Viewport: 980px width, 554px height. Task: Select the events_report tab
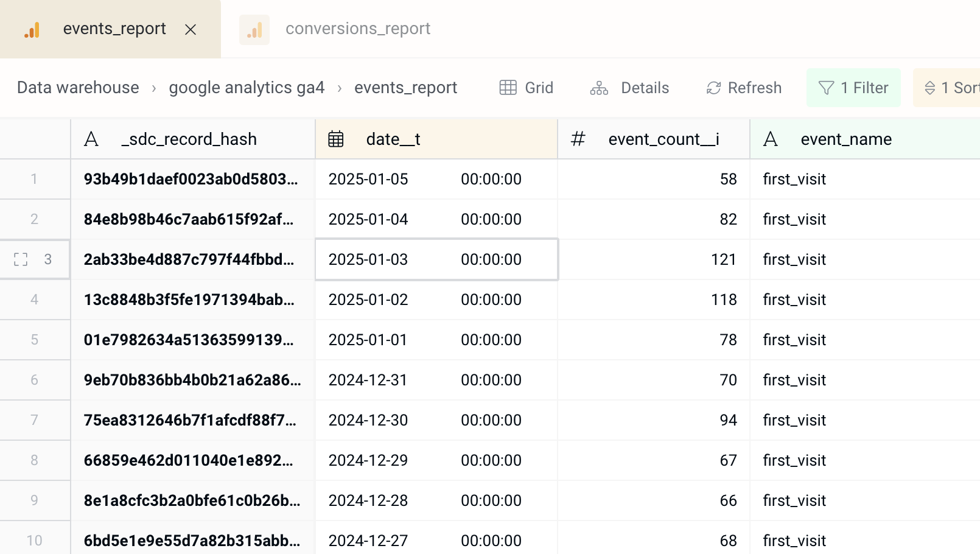point(110,29)
